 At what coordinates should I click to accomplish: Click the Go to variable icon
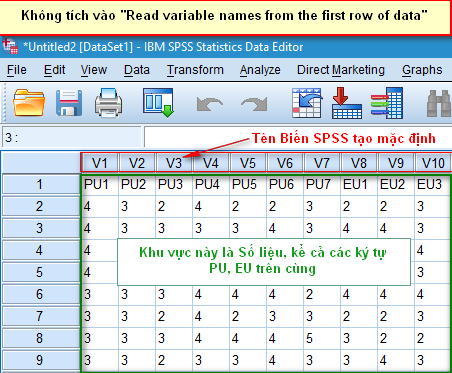click(x=347, y=103)
